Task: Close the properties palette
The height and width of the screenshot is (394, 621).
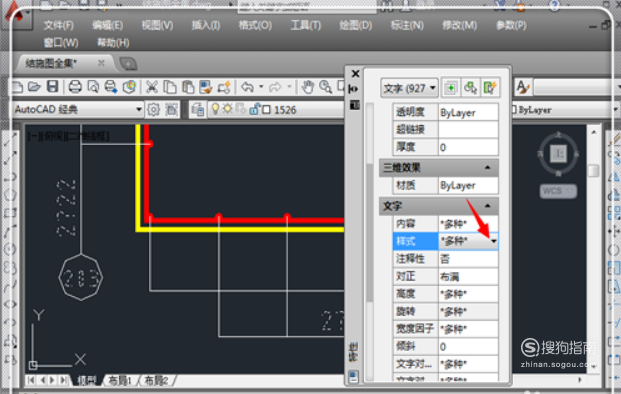Action: point(355,74)
